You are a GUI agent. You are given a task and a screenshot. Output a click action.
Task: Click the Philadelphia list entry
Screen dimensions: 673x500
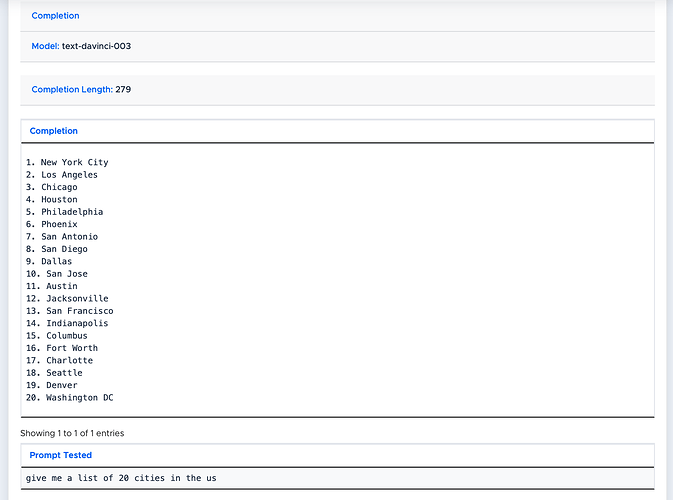click(x=64, y=212)
